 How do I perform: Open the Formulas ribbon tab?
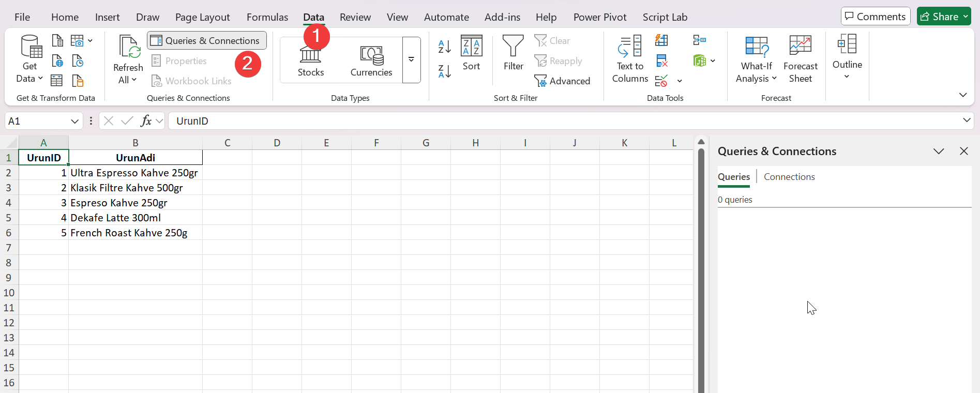[x=267, y=17]
